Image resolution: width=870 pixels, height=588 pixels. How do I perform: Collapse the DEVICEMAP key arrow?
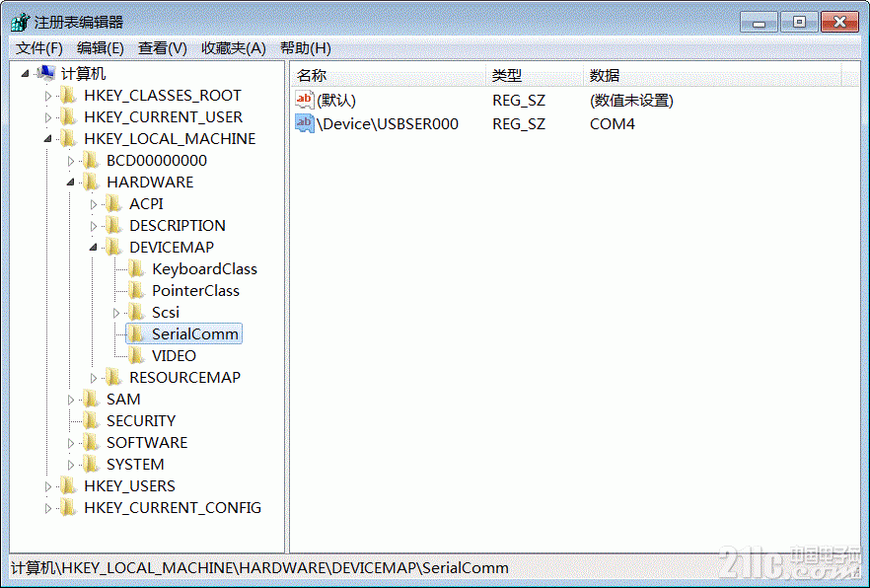click(93, 248)
